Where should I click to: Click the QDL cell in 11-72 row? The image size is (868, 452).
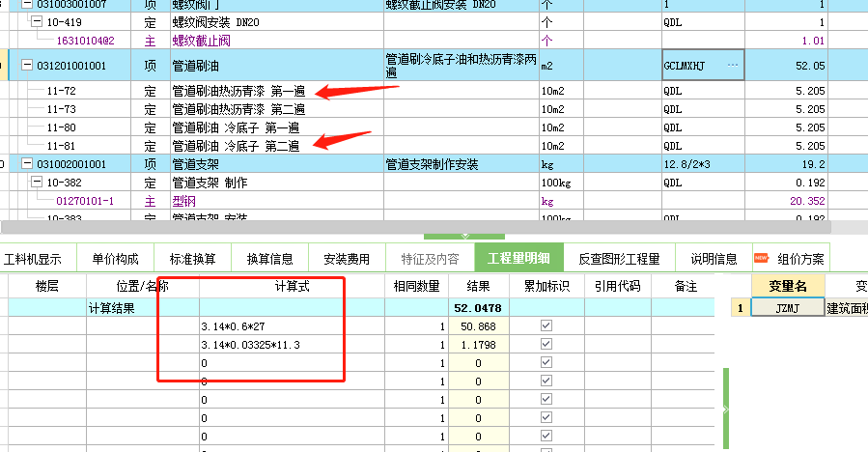[x=703, y=91]
